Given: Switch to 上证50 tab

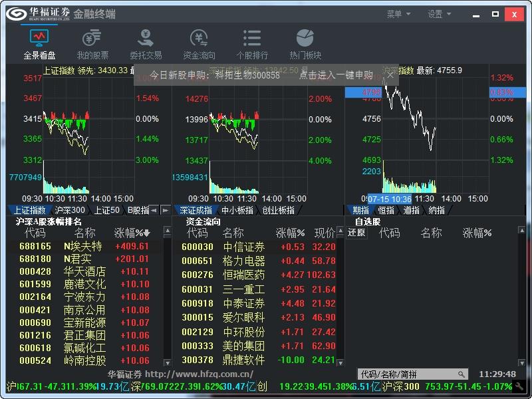Looking at the screenshot, I should pyautogui.click(x=107, y=210).
